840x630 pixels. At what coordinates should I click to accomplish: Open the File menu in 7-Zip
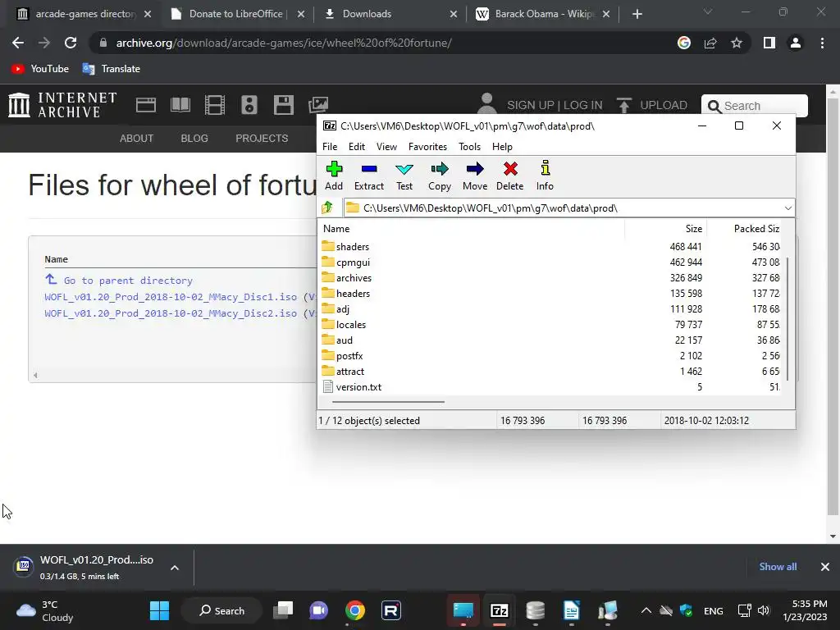pyautogui.click(x=330, y=147)
